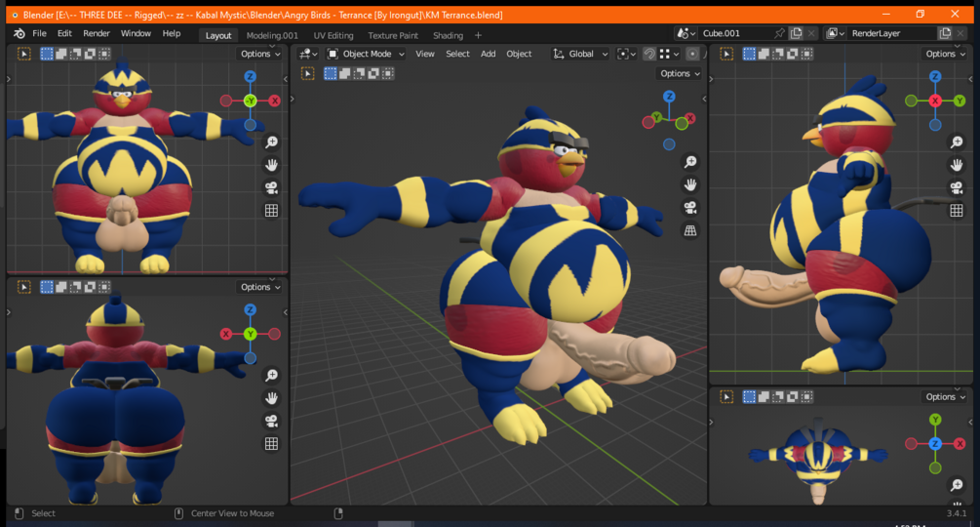The width and height of the screenshot is (980, 527).
Task: Choose invert-selection mode in center viewport
Action: pyautogui.click(x=373, y=74)
